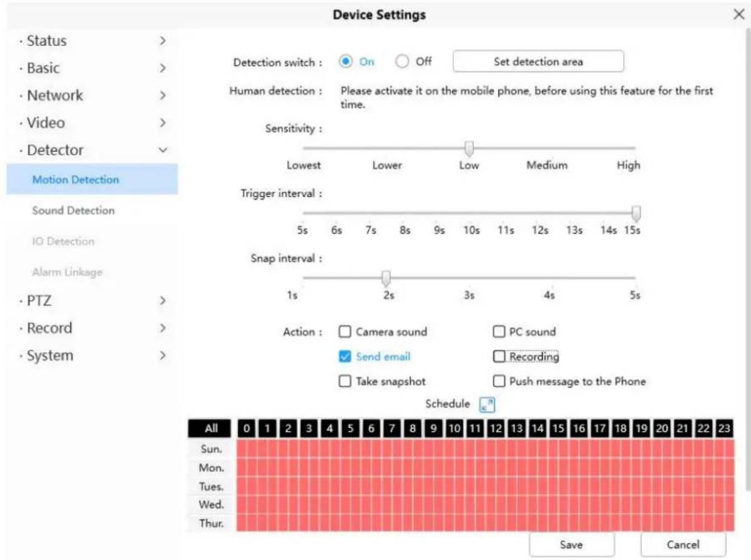Open the Alarm Linkage page
The image size is (751, 560).
[x=93, y=272]
